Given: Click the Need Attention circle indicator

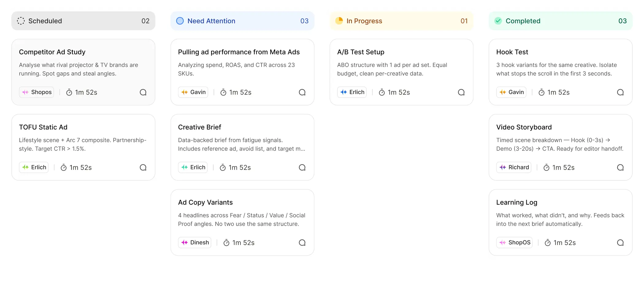Looking at the screenshot, I should pos(180,21).
